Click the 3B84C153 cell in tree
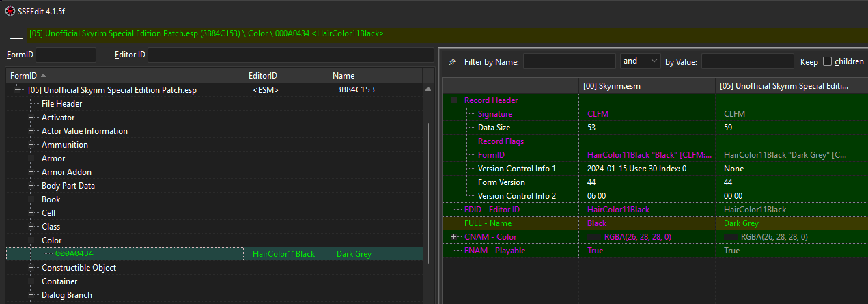 [356, 90]
